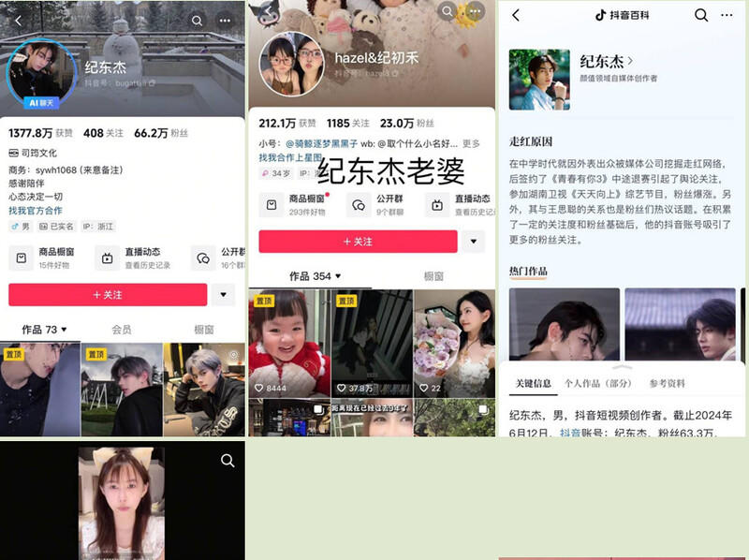Open search icon on bottom video screen
Screen dimensions: 749x560
[228, 461]
